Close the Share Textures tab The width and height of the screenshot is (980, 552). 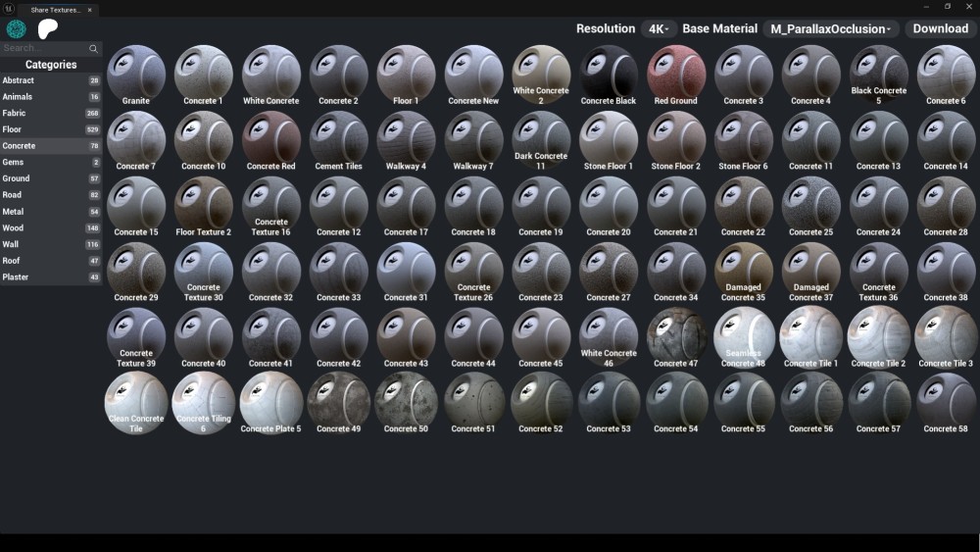89,10
